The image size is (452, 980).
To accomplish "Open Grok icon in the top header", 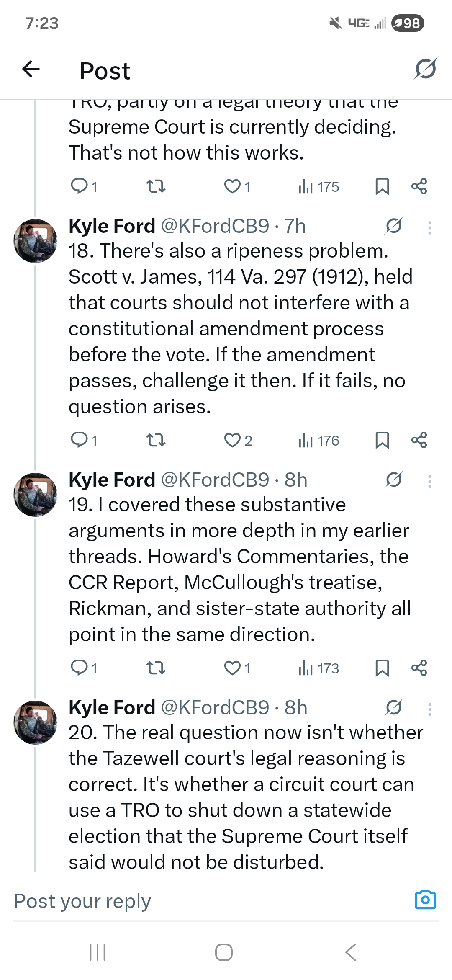I will pos(425,69).
